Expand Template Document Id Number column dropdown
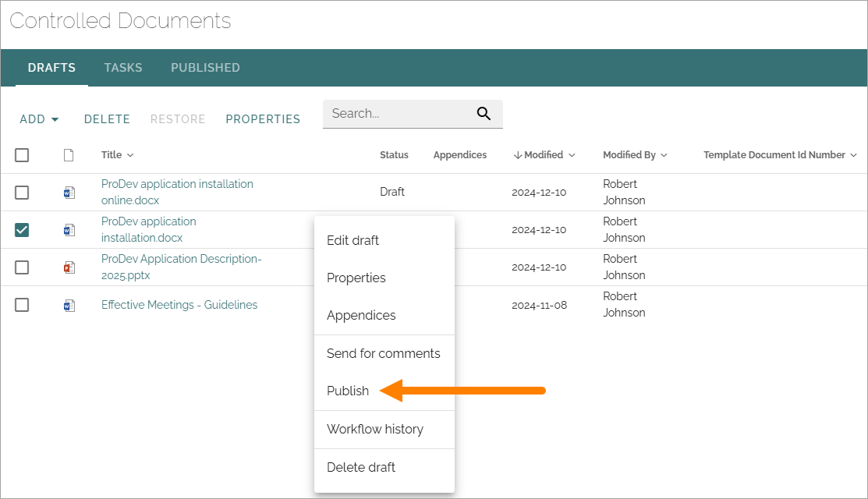868x499 pixels. [853, 155]
